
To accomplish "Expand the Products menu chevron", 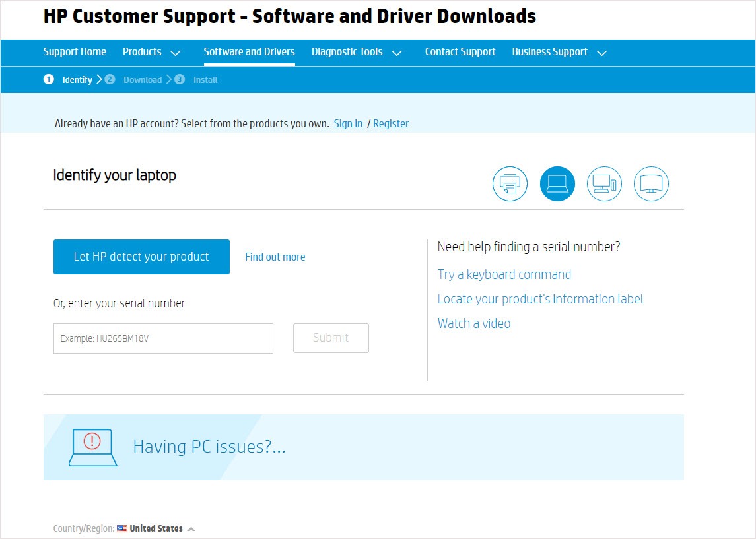I will click(176, 53).
